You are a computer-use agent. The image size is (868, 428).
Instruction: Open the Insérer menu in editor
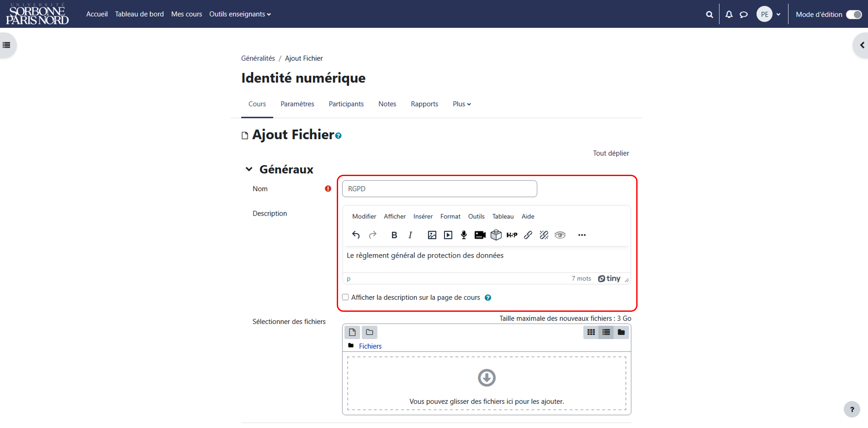click(x=423, y=216)
